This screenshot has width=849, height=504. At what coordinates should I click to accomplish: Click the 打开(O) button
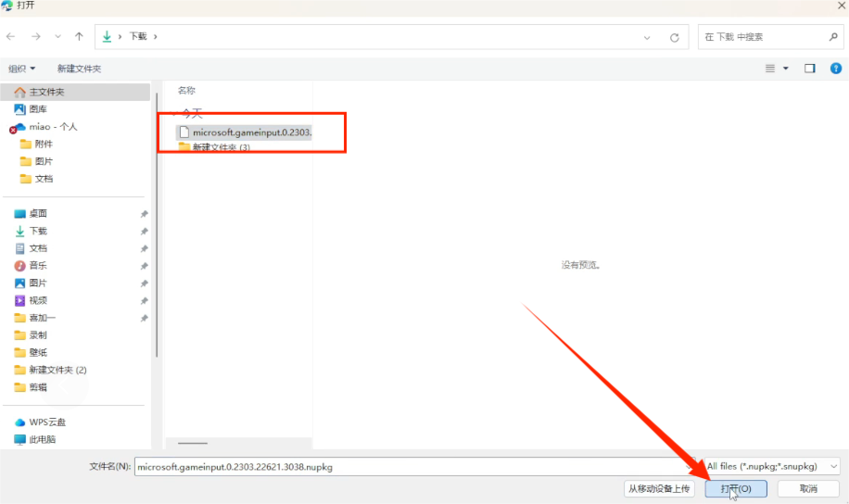(x=736, y=488)
